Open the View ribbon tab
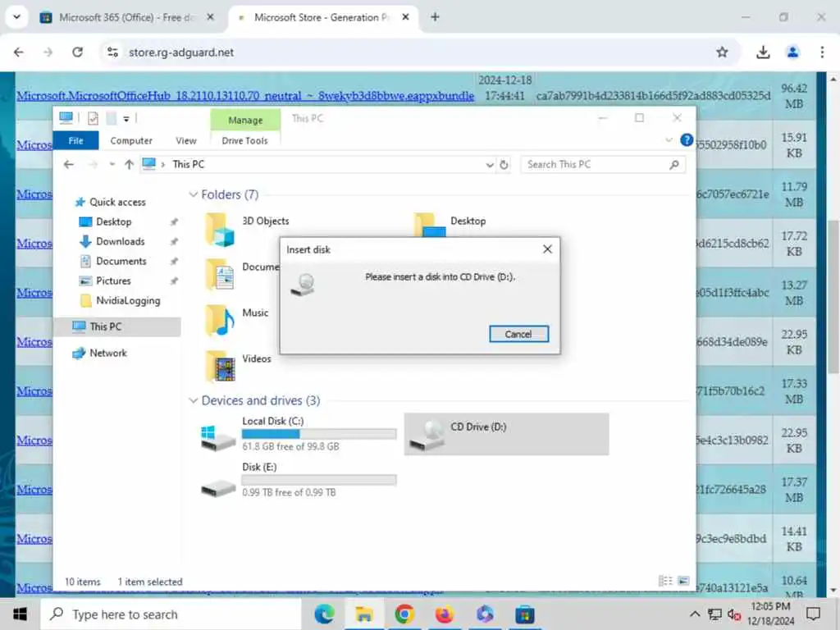Viewport: 840px width, 630px height. (186, 140)
